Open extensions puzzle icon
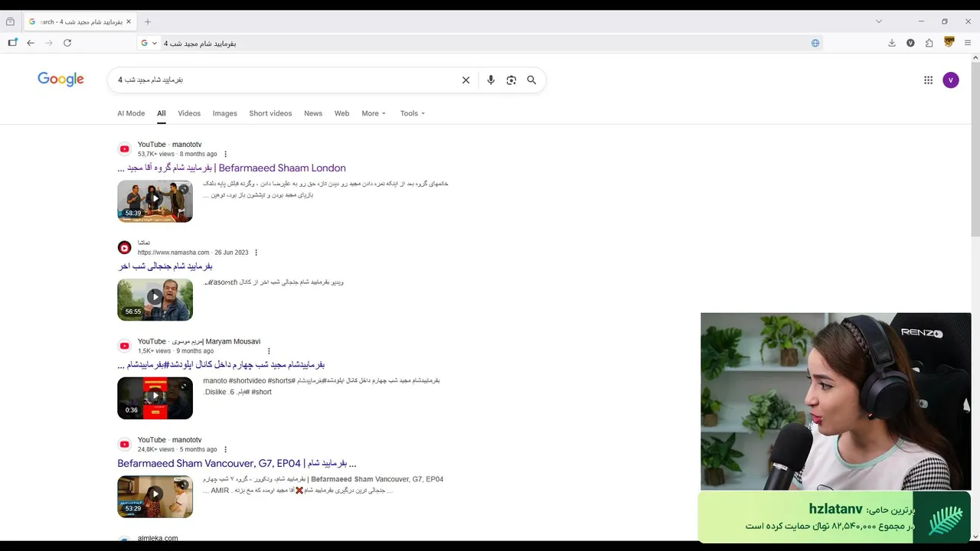This screenshot has height=551, width=980. [929, 43]
